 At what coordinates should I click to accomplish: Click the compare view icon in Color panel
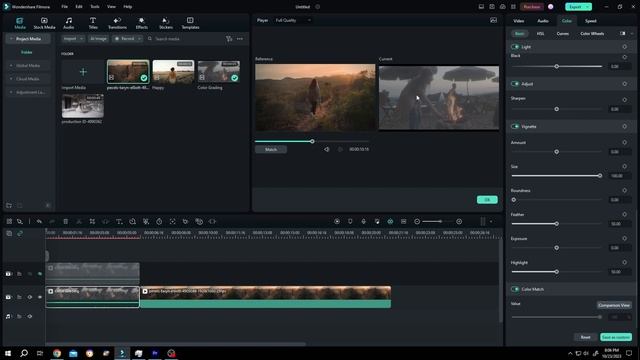[x=622, y=33]
